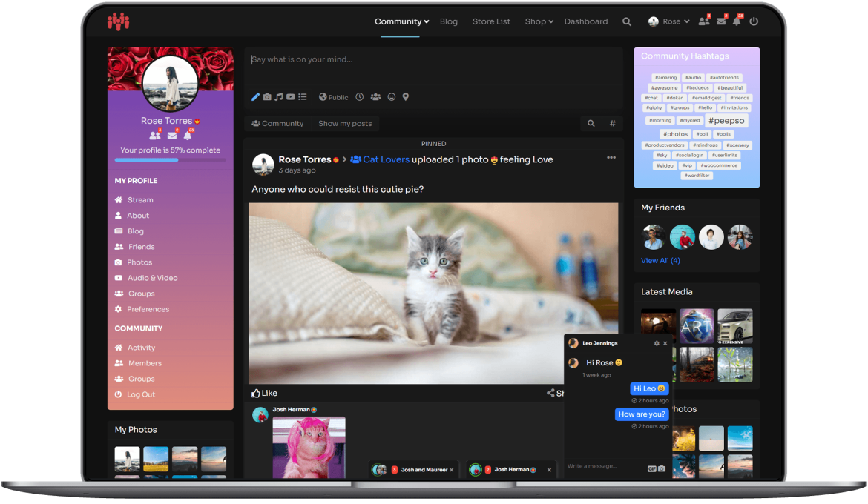The height and width of the screenshot is (504, 868).
Task: Click the camera icon in post composer
Action: tap(267, 97)
